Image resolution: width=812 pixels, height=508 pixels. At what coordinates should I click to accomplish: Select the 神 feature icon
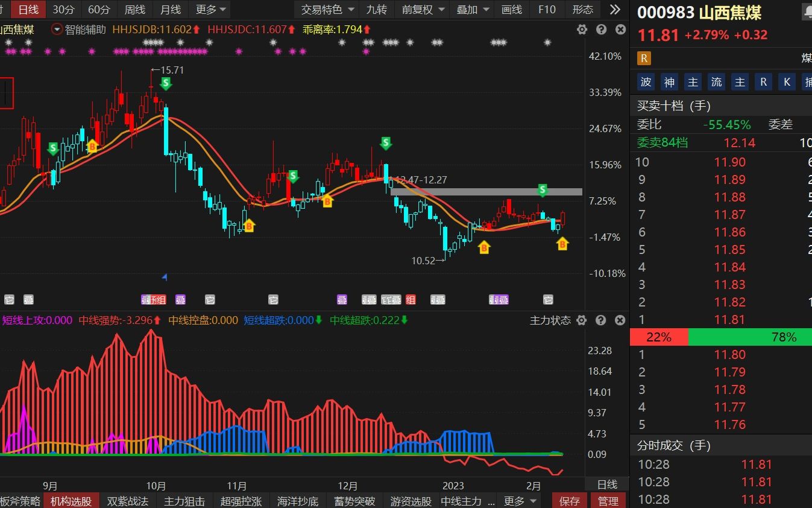[669, 82]
